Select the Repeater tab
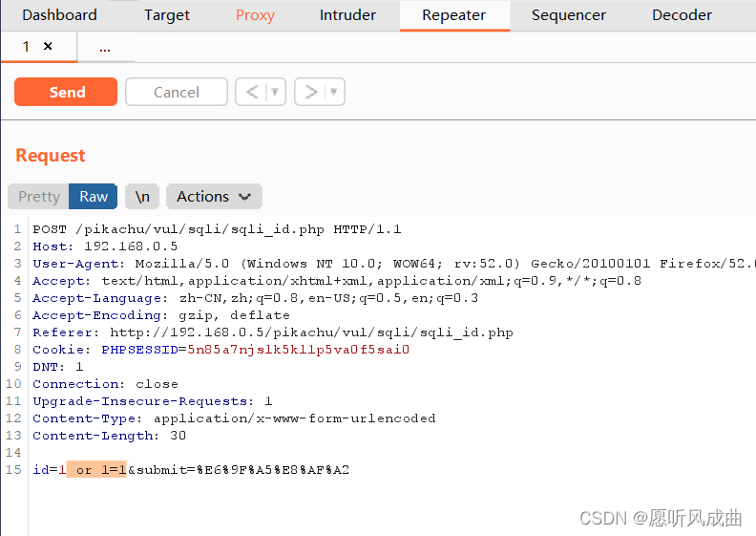Image resolution: width=756 pixels, height=536 pixels. pos(454,15)
